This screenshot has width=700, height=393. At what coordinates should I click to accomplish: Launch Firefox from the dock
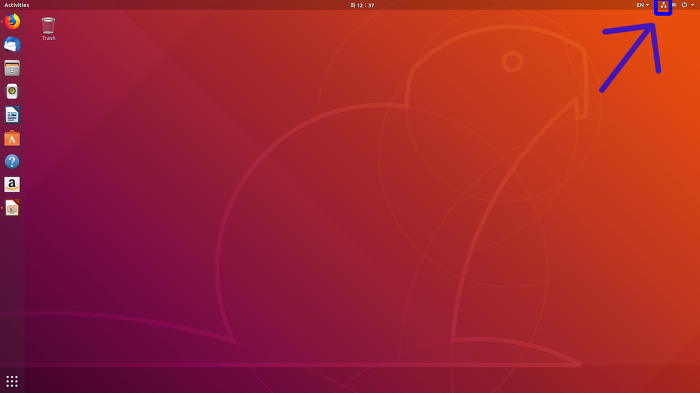pyautogui.click(x=12, y=21)
